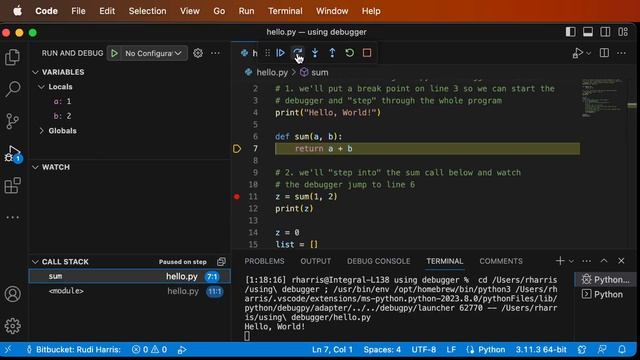Select the second Python terminal entry
The height and width of the screenshot is (360, 640).
click(606, 294)
